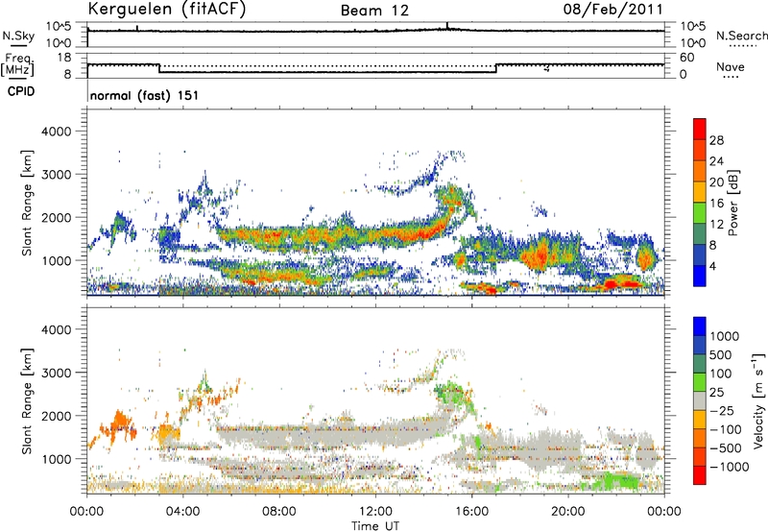768x532 pixels.
Task: Click the 'Power [dB]' color bar label
Action: (x=732, y=203)
